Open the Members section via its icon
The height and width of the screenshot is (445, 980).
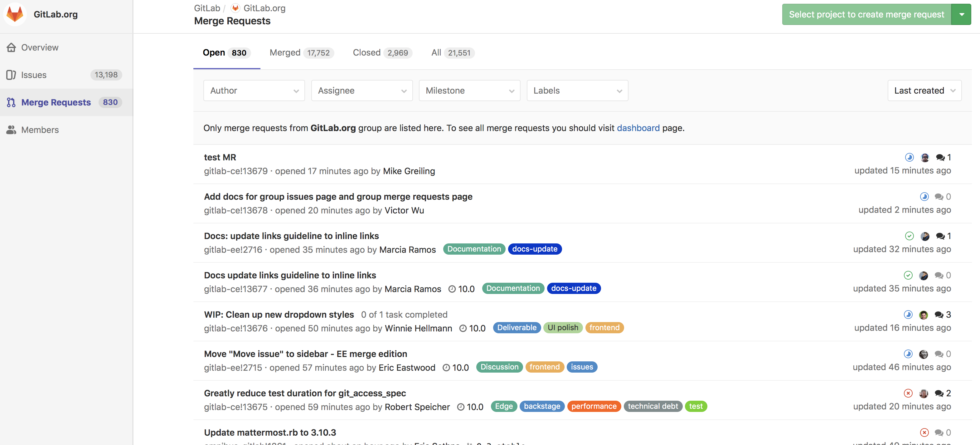click(12, 130)
